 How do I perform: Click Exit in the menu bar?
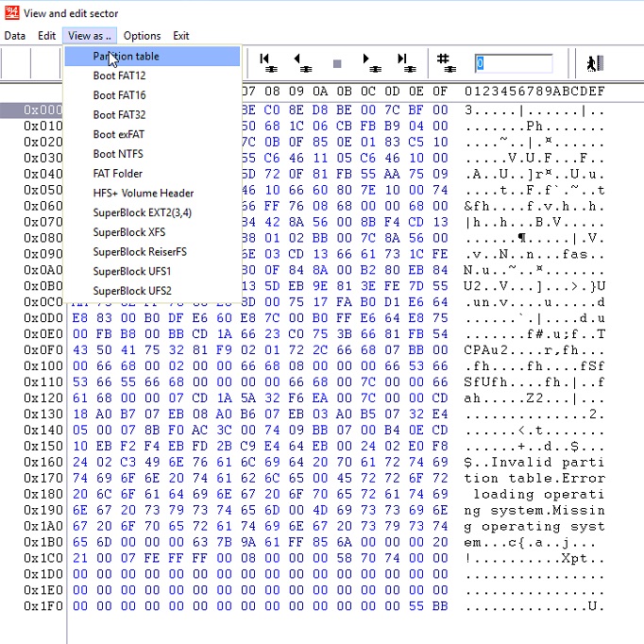[x=181, y=35]
